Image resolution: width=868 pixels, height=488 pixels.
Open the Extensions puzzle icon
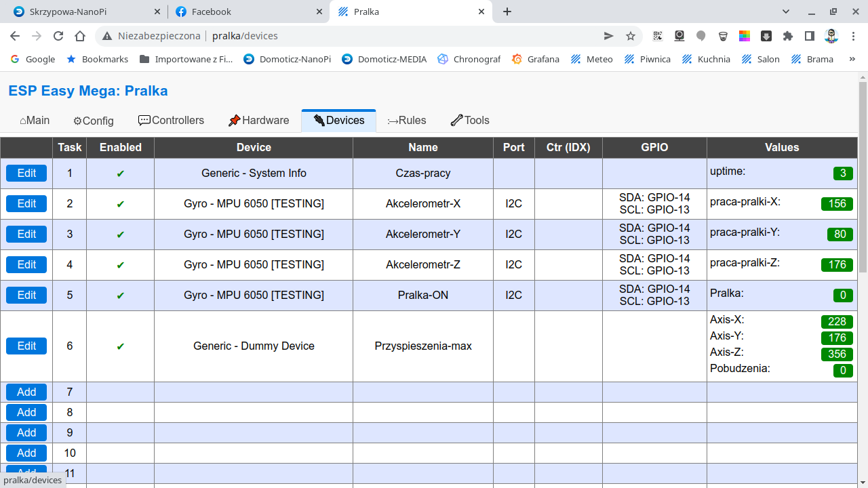787,36
